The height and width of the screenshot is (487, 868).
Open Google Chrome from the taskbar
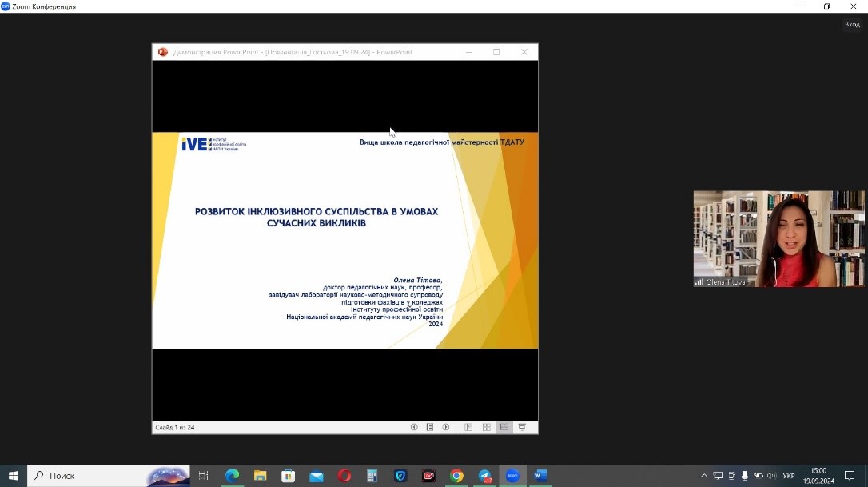tap(456, 475)
